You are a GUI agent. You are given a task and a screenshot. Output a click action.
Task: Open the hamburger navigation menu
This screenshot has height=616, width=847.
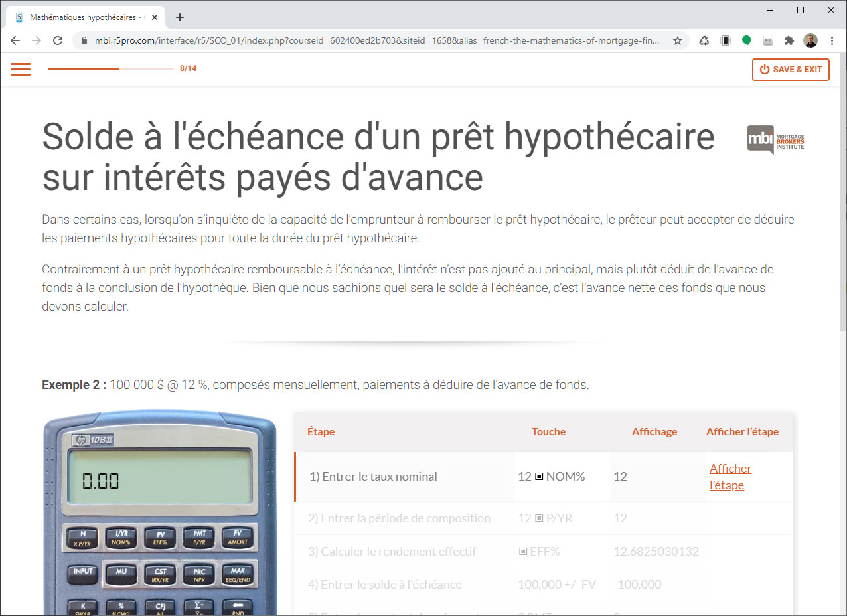pos(21,69)
